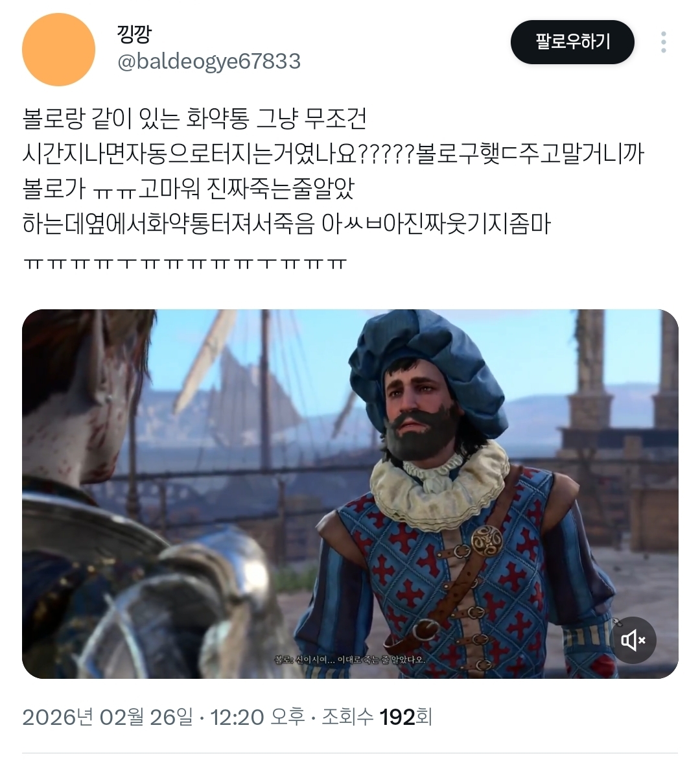
Task: Click the tweet line starting 볼로가 ㅠㅠ고마워
Action: click(x=189, y=189)
